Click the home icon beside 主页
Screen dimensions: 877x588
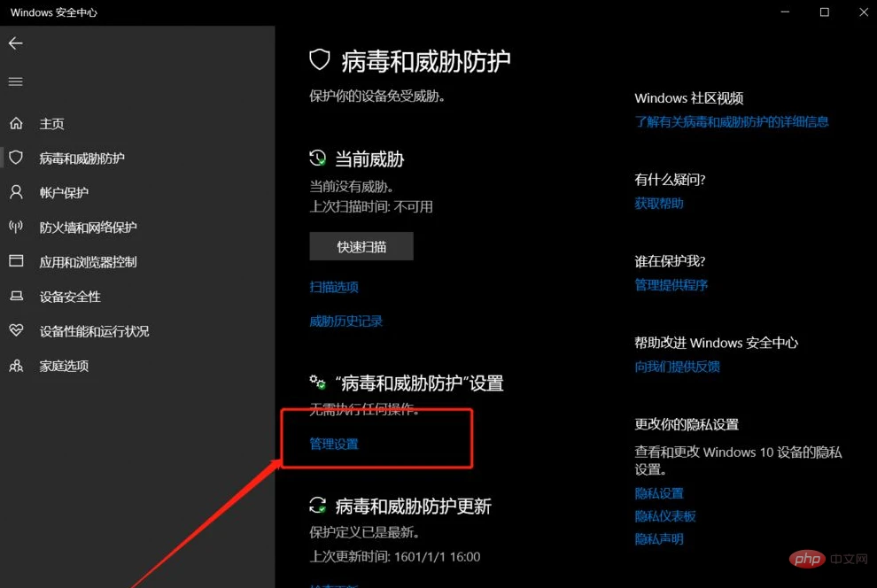(x=16, y=123)
